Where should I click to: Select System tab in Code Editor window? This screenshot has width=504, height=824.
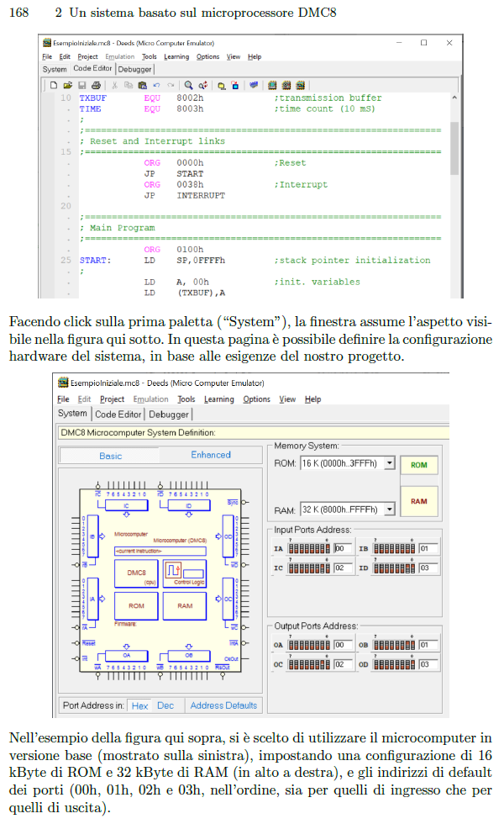(x=55, y=69)
